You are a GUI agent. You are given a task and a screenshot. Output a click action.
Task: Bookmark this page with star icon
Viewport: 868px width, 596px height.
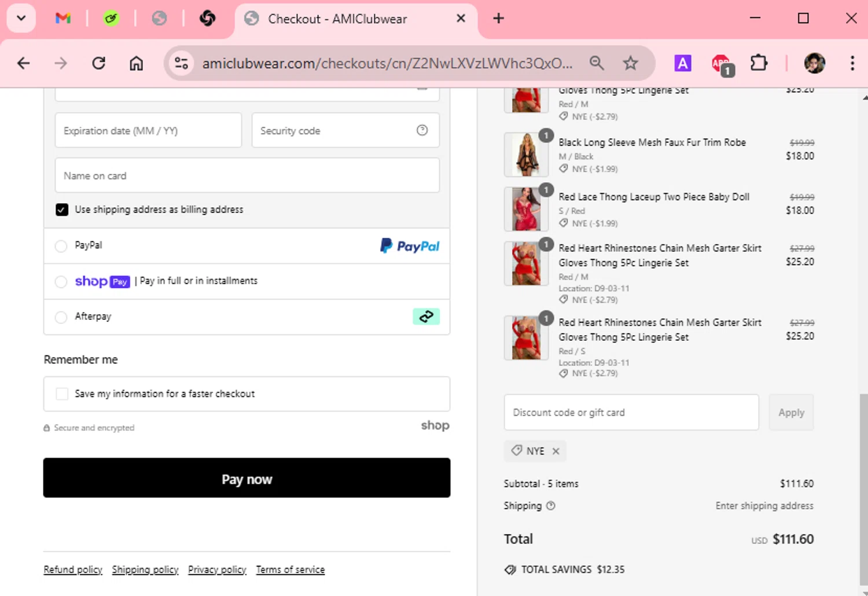630,63
